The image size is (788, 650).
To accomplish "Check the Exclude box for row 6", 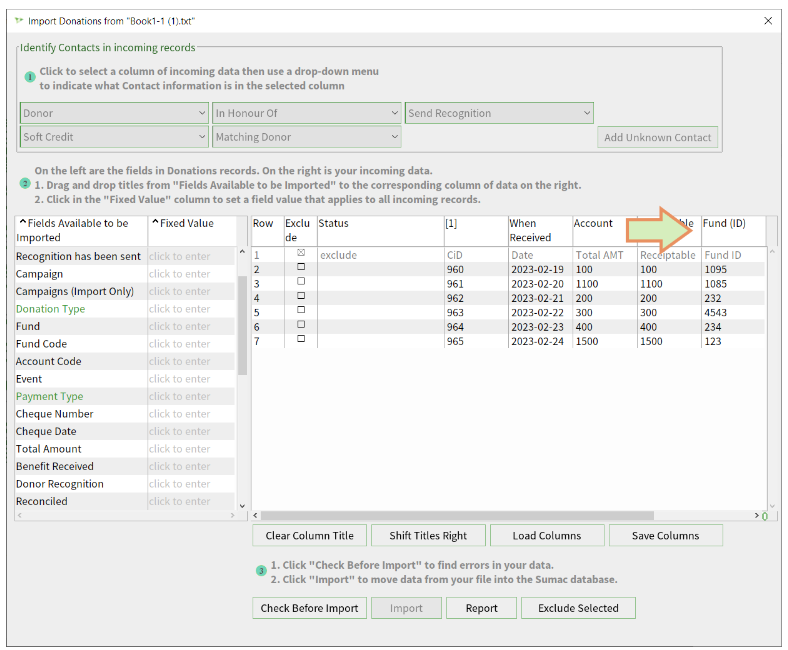I will click(x=301, y=324).
